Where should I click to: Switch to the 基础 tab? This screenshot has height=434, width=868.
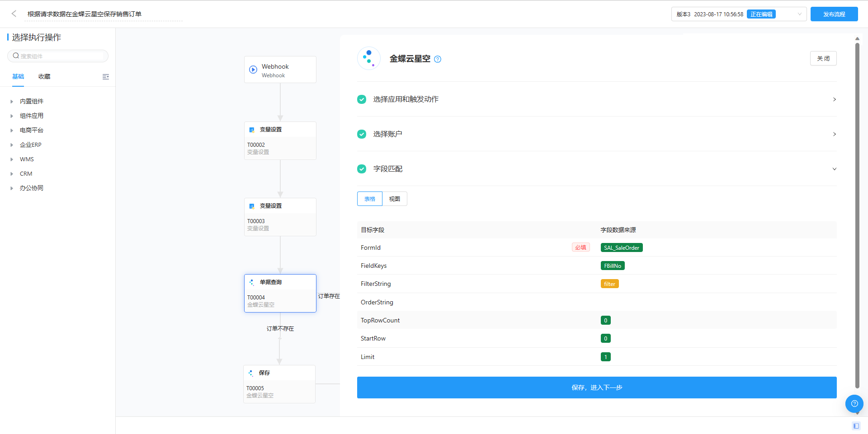18,76
